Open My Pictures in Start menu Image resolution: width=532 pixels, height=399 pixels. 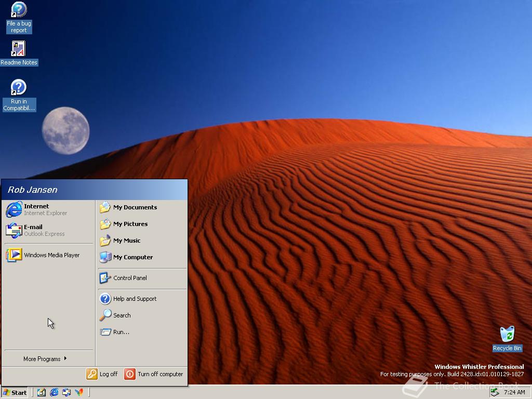pos(142,224)
